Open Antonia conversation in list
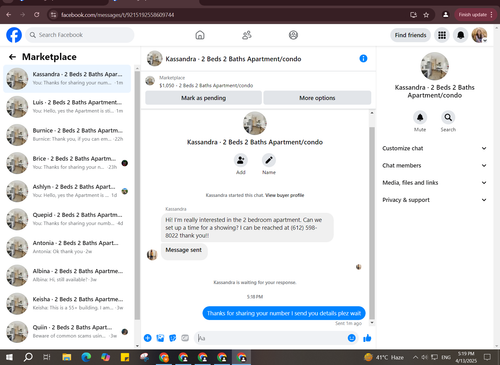Viewport: 500px width, 365px height. click(67, 247)
